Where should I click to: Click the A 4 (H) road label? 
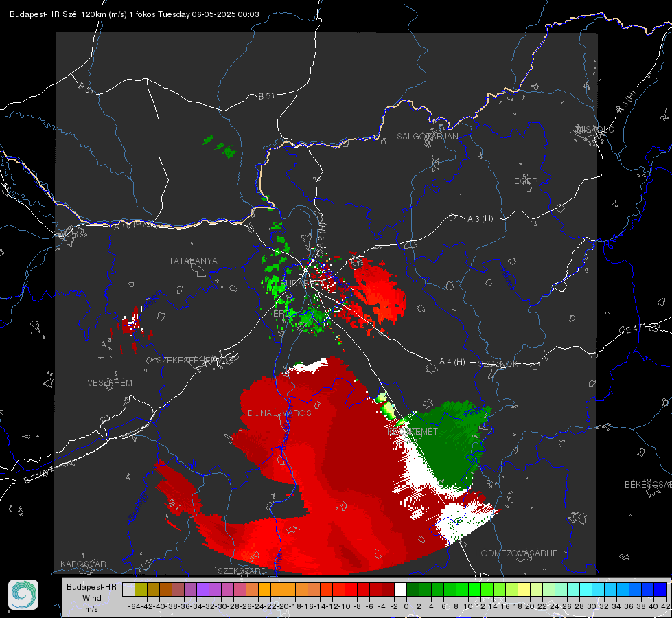(x=452, y=362)
